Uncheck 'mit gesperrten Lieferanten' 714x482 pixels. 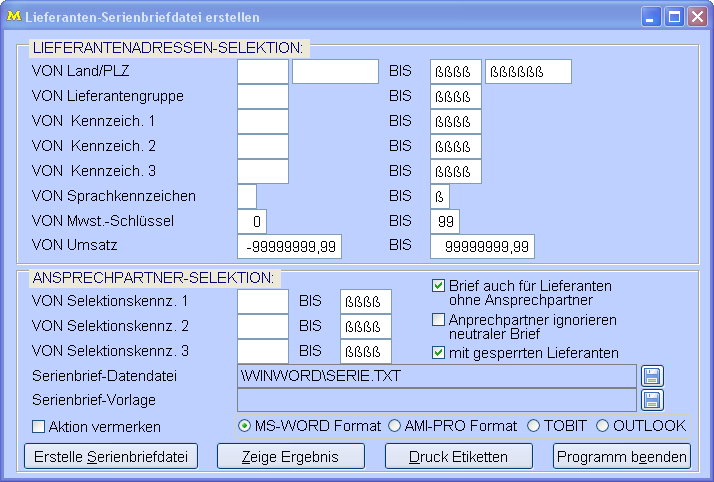click(438, 352)
